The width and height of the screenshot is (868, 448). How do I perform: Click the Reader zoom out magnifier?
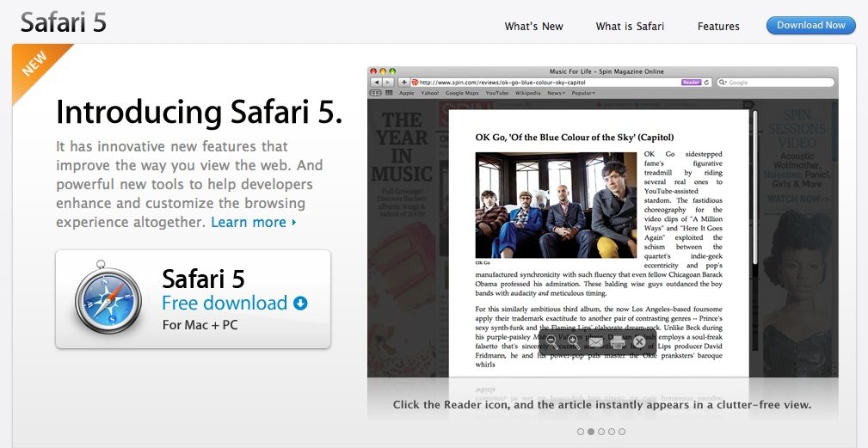pyautogui.click(x=552, y=342)
